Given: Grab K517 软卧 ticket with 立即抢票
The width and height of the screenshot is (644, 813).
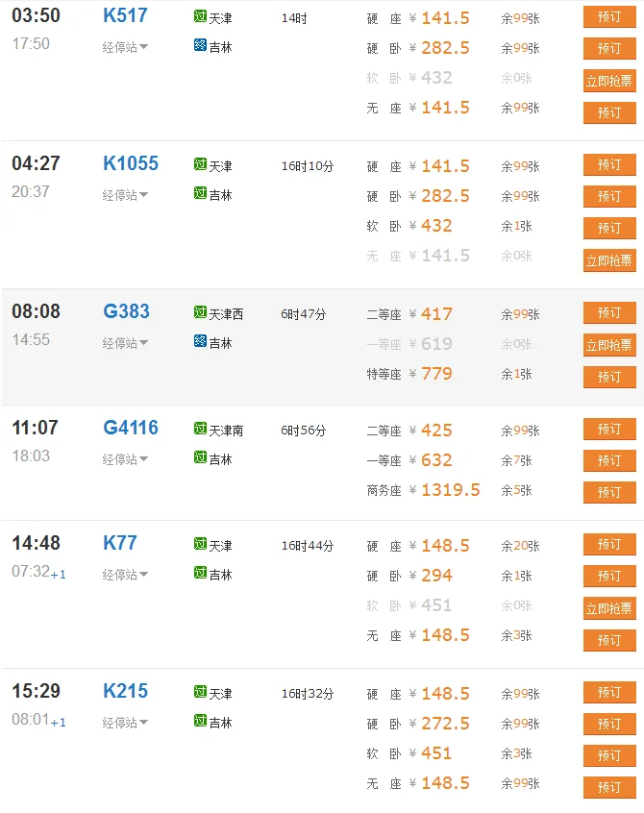Looking at the screenshot, I should tap(609, 81).
